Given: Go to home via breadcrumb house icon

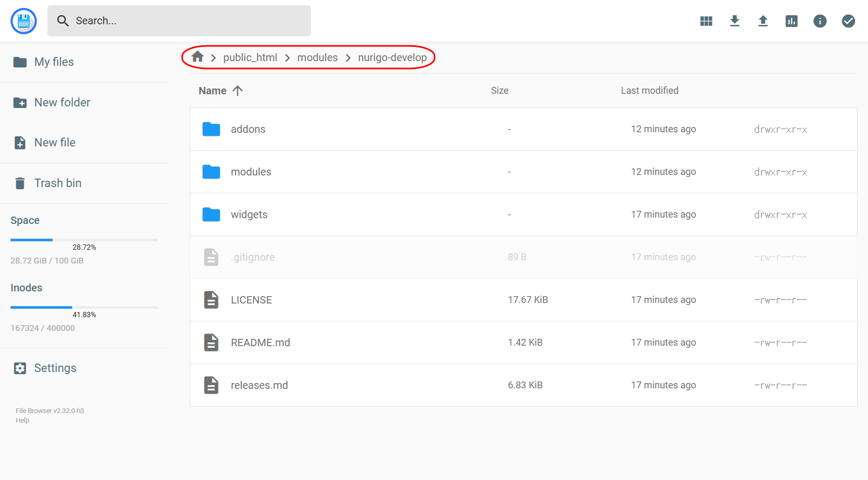Looking at the screenshot, I should tap(198, 56).
